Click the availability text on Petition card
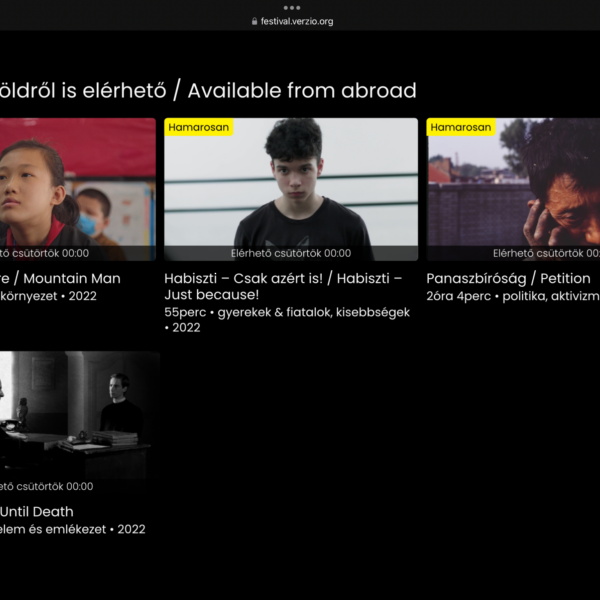The height and width of the screenshot is (600, 600). (x=546, y=253)
